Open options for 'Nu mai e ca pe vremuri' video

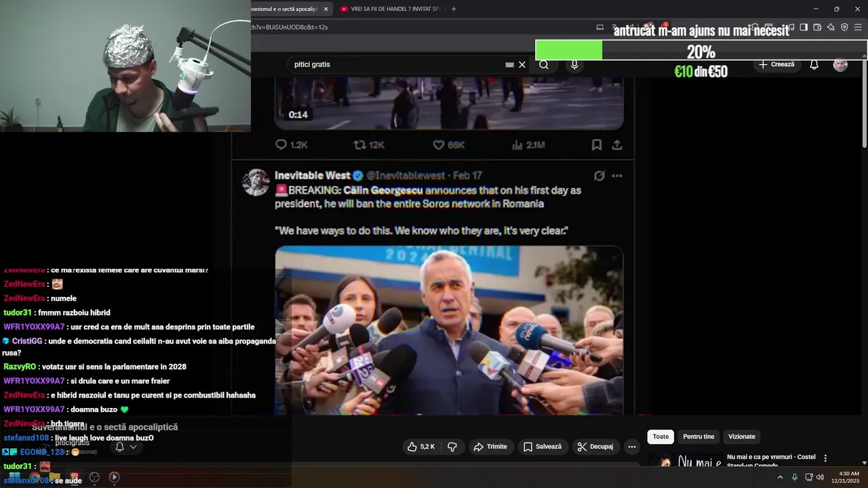(x=825, y=458)
